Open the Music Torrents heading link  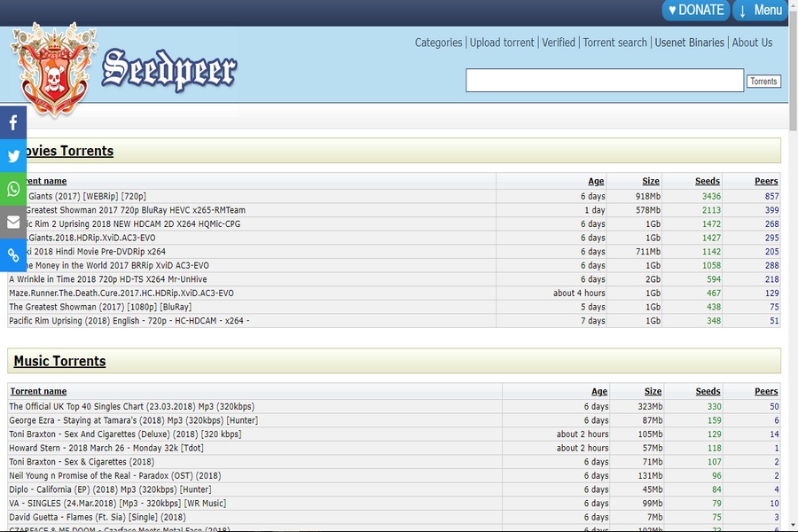tap(59, 361)
